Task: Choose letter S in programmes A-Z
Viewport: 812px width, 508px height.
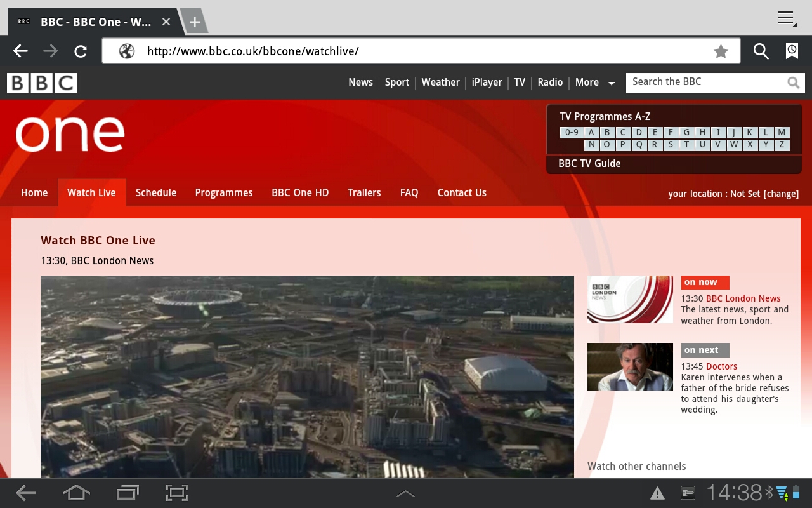Action: coord(671,145)
